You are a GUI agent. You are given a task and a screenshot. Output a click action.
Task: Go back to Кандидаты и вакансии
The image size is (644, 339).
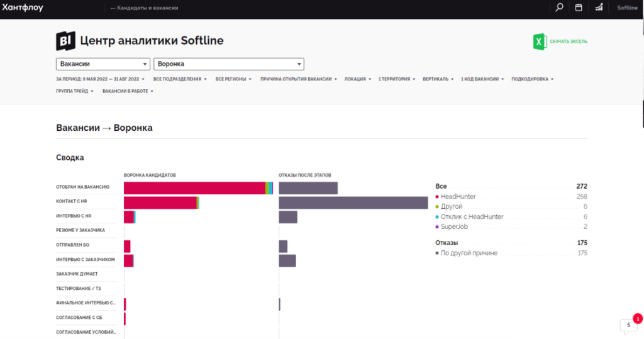[x=144, y=8]
